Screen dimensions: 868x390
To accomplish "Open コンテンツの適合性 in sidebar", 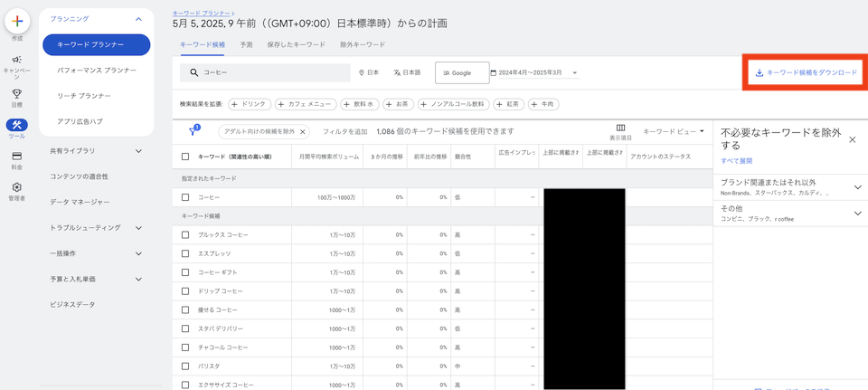I will pyautogui.click(x=79, y=176).
